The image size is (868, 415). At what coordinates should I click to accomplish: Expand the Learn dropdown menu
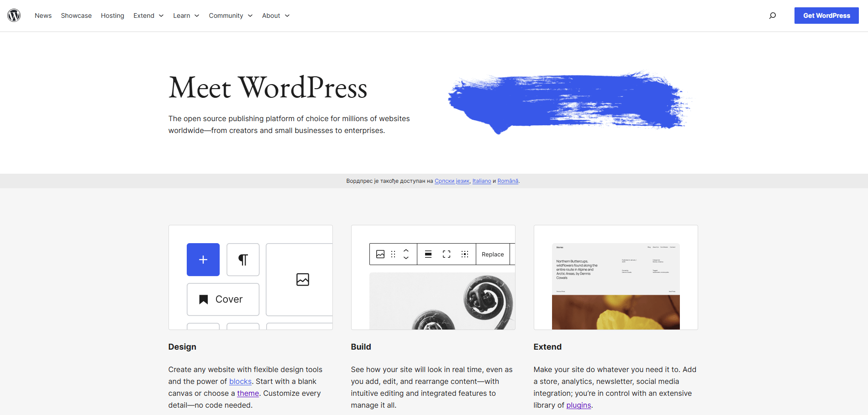tap(186, 16)
